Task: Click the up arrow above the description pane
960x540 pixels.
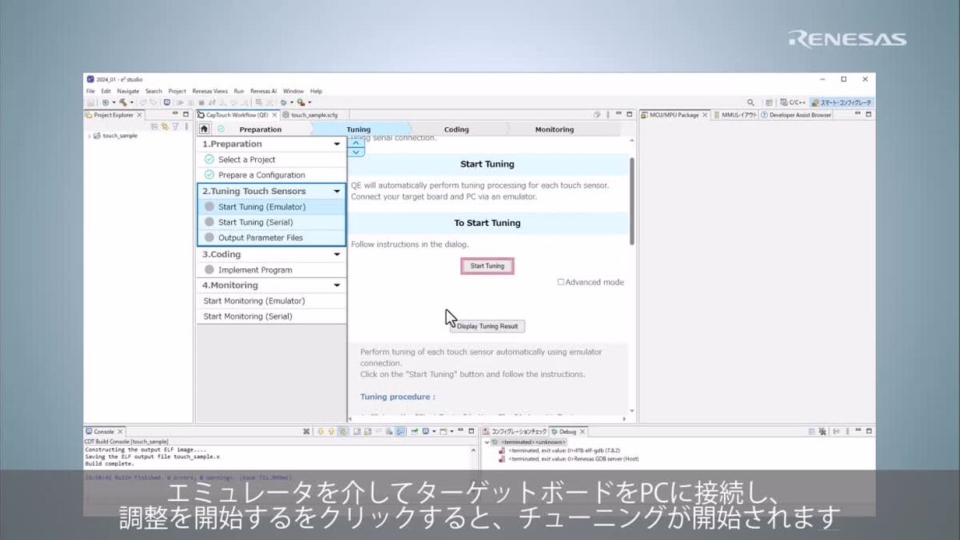Action: 356,143
